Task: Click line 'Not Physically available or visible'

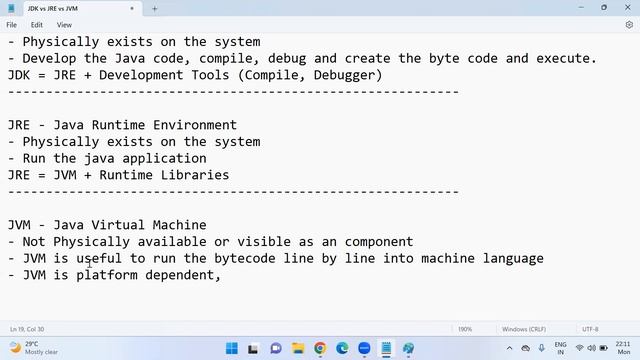Action: 210,242
